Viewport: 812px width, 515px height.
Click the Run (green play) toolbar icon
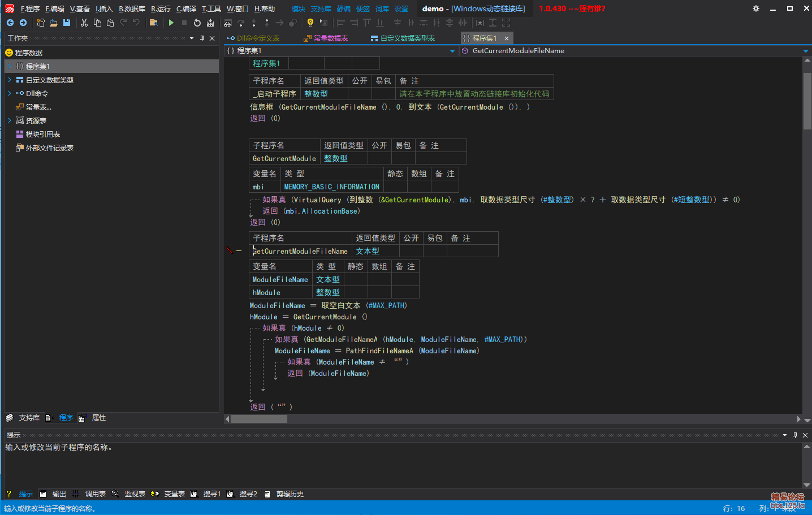tap(171, 23)
